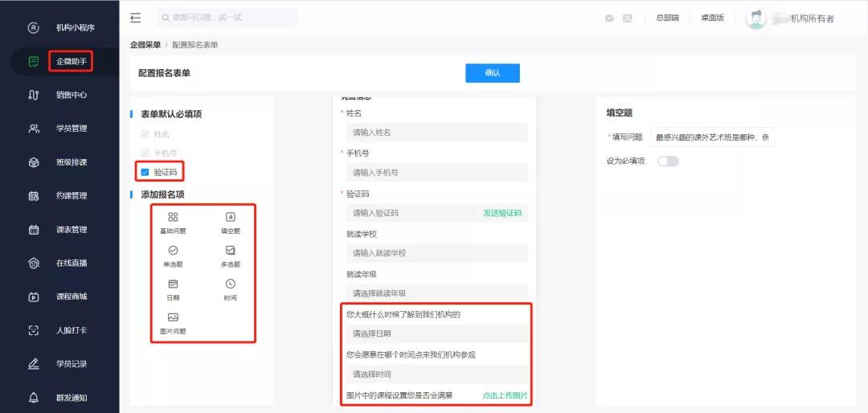Screen dimensions: 868x413
Task: Click the 图片中的课程设置您是否会满意 question
Action: [399, 396]
